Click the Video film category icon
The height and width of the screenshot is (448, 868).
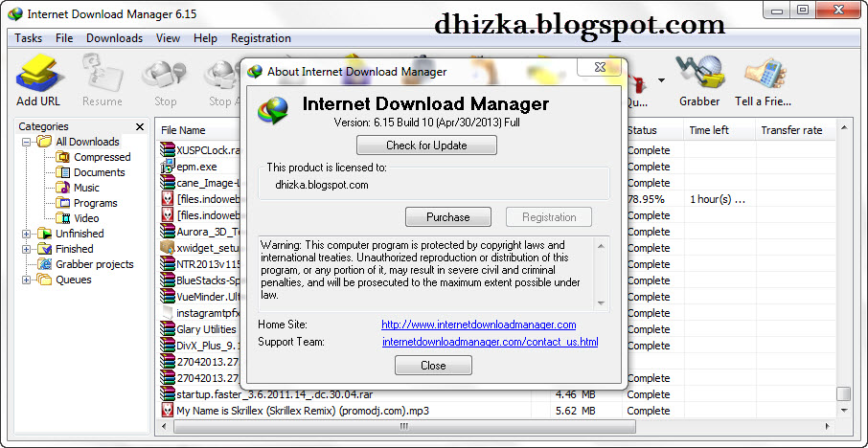(x=62, y=218)
